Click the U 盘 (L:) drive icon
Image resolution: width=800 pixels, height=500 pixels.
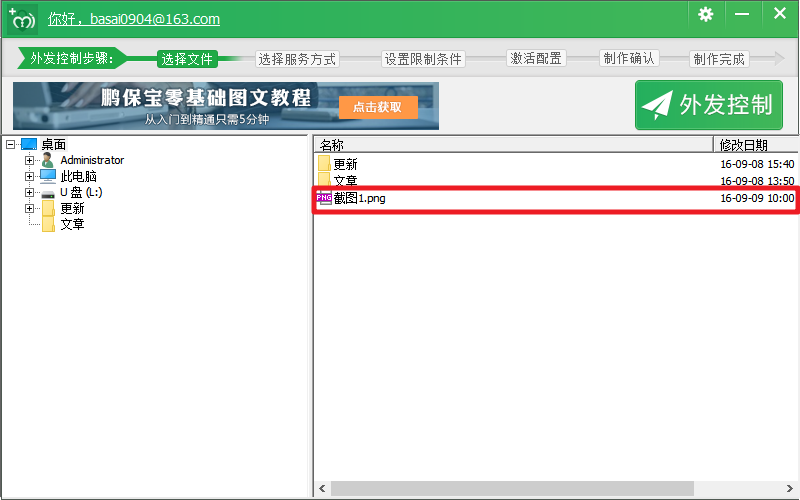click(x=48, y=192)
